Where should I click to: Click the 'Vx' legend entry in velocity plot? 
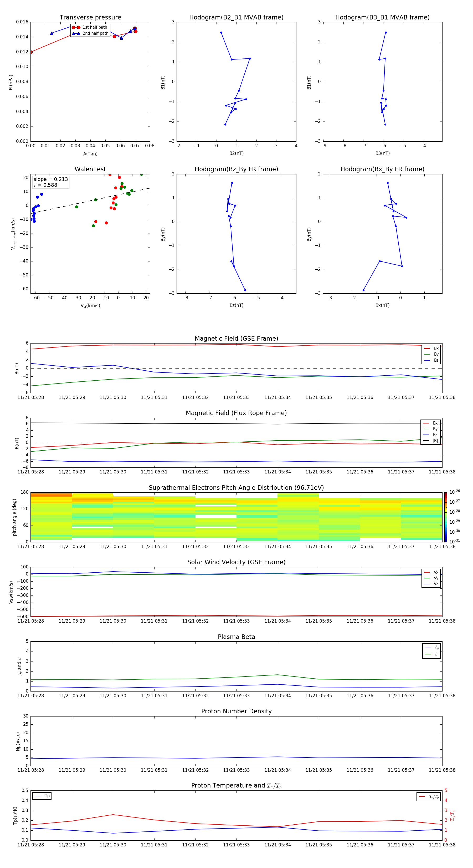coord(431,573)
